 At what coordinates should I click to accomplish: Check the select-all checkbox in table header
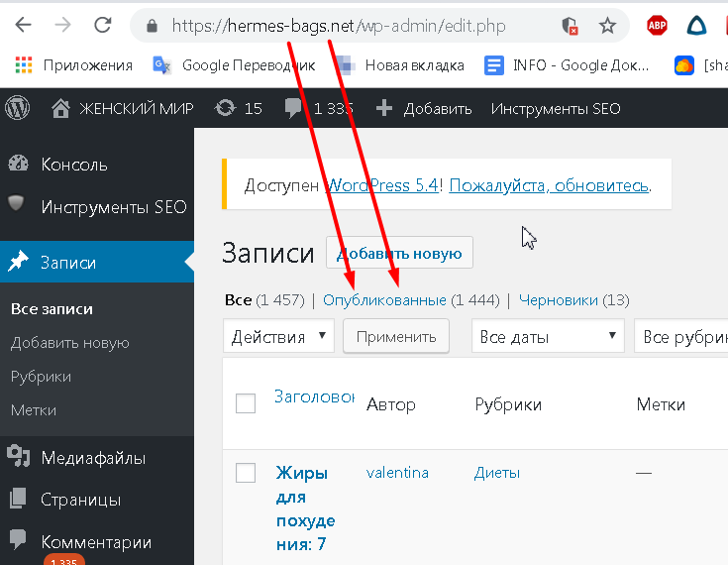246,402
